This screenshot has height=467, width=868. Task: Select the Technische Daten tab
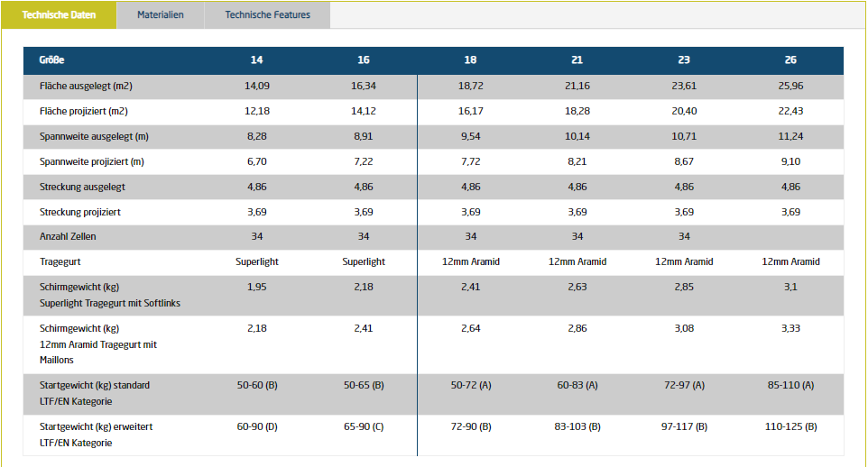coord(59,15)
